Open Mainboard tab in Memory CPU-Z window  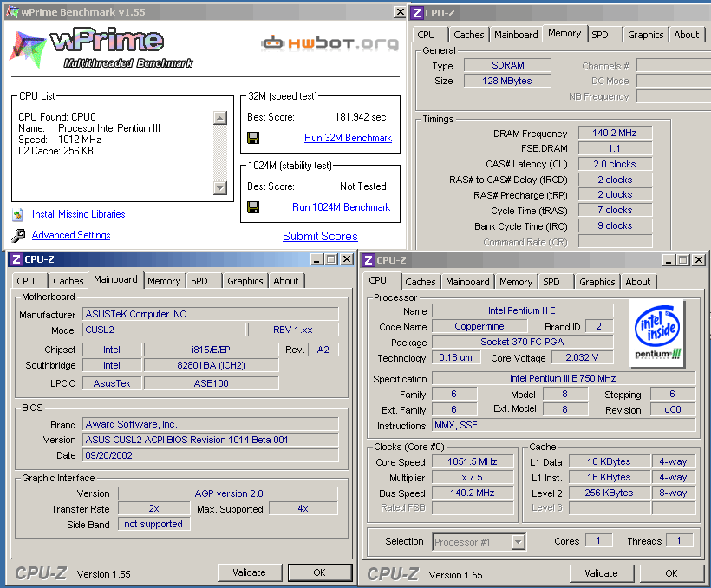(516, 35)
